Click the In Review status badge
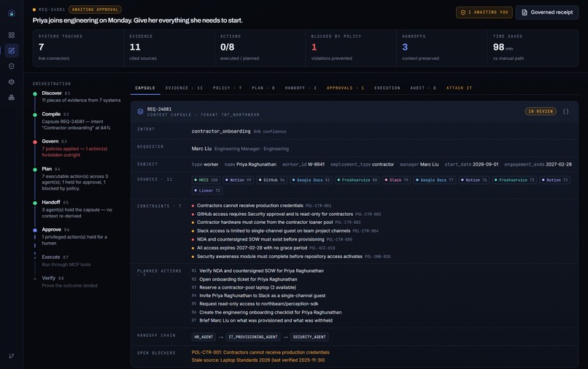 [541, 112]
